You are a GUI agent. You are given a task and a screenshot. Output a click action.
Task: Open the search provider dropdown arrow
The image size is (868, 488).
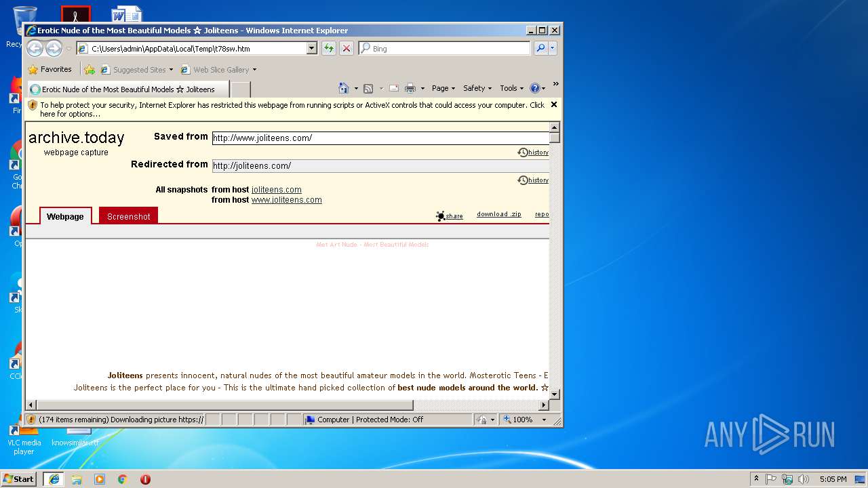click(x=553, y=48)
